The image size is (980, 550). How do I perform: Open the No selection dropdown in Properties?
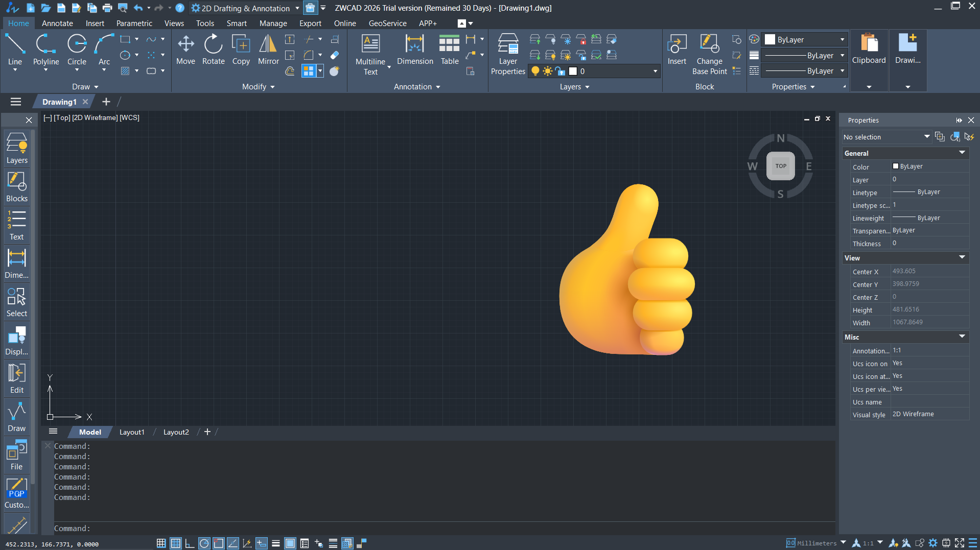(x=886, y=137)
